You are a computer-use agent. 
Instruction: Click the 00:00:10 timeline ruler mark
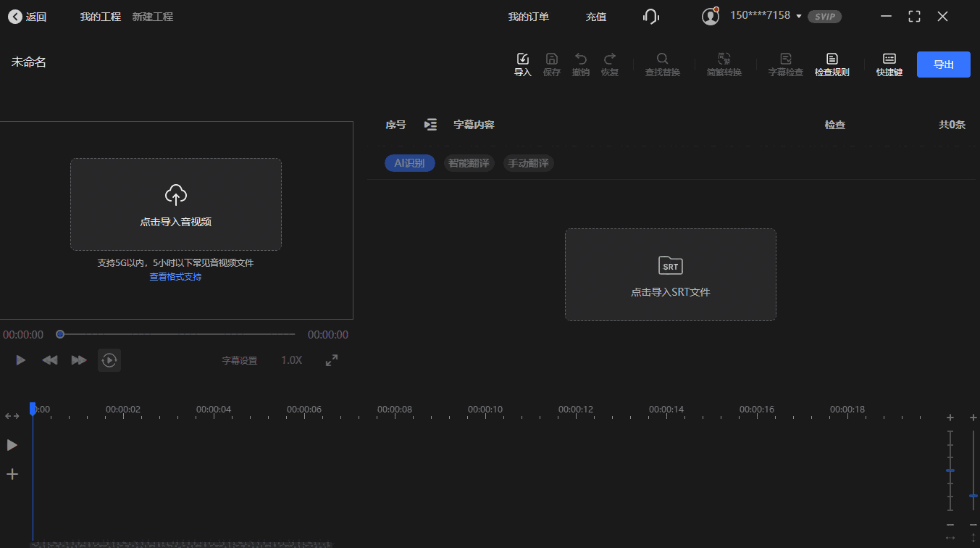click(x=485, y=410)
